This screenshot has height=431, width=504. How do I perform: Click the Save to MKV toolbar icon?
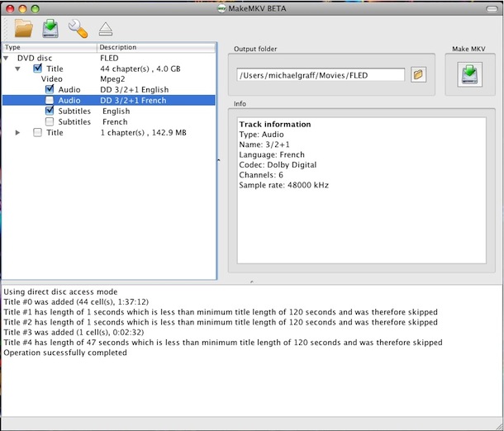coord(50,30)
